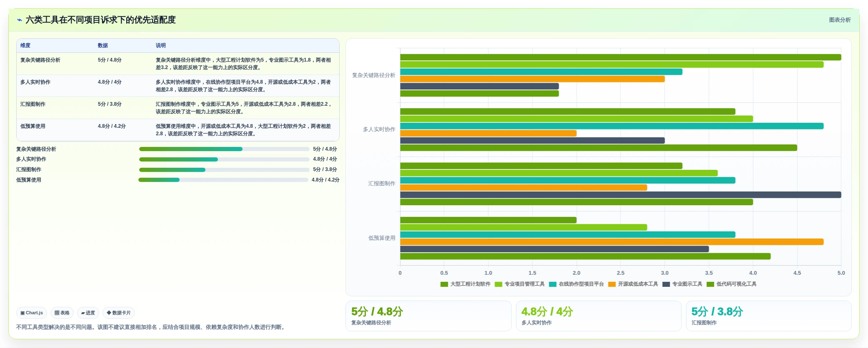
Task: Toggle the 在线协作型项目平台 legend entry
Action: [576, 284]
